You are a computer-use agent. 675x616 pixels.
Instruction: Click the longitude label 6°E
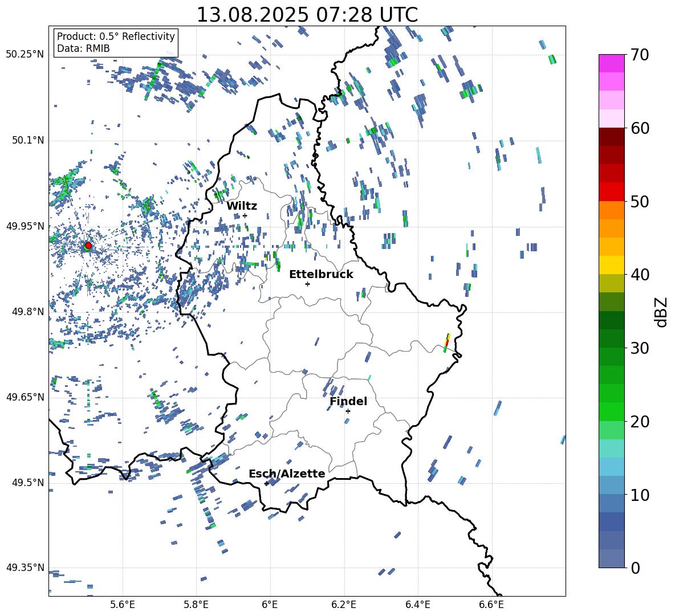tap(270, 605)
